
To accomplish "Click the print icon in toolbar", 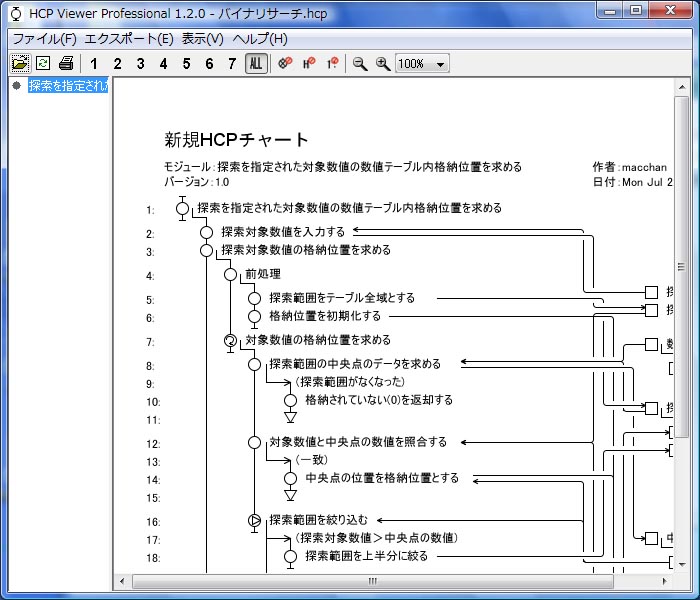I will click(x=65, y=63).
